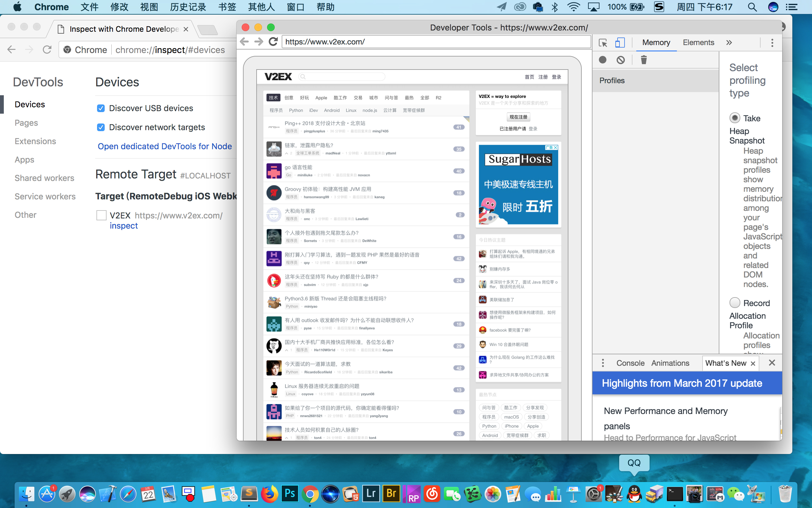Open Safari from the dock
812x508 pixels.
[x=128, y=494]
